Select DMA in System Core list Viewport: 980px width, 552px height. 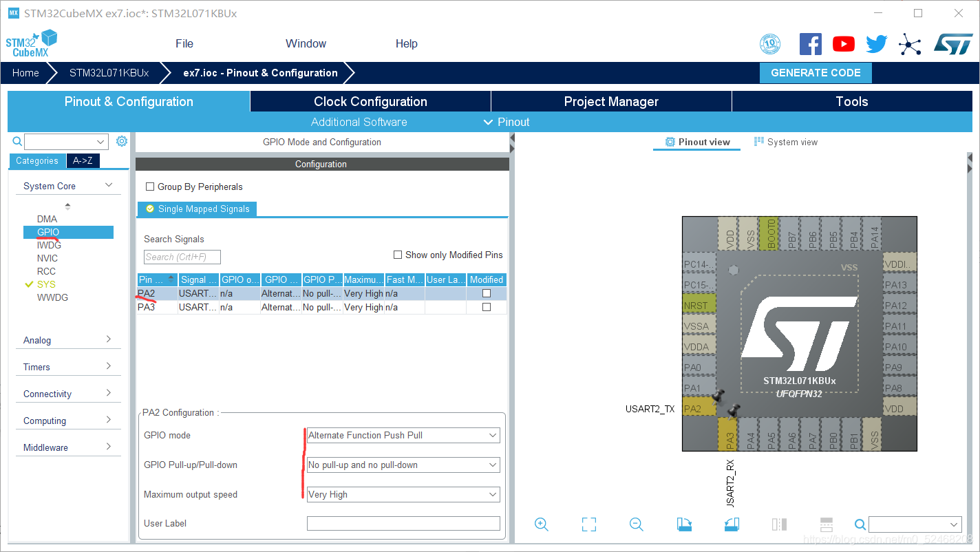pyautogui.click(x=47, y=219)
